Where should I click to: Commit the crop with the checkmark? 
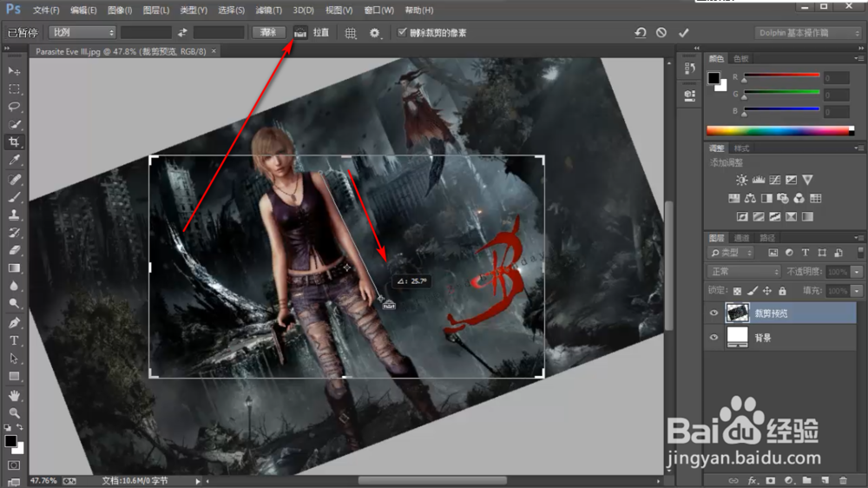[x=684, y=33]
